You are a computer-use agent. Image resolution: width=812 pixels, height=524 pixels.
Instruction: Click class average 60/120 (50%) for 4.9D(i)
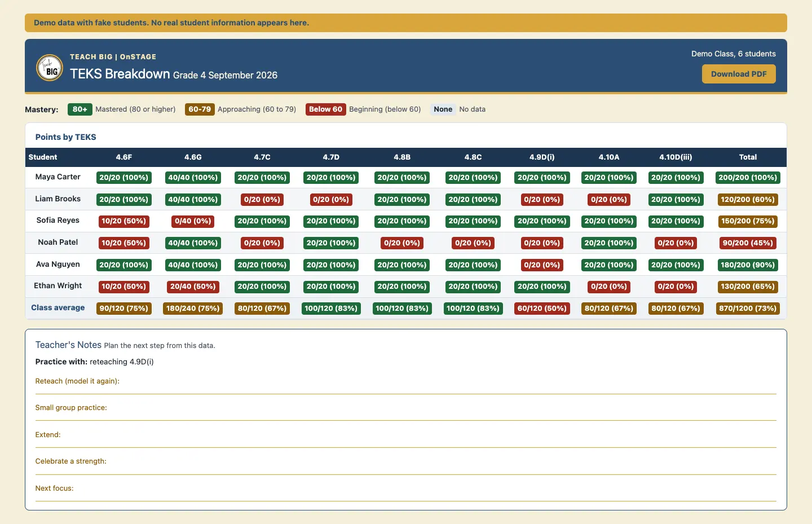pyautogui.click(x=542, y=309)
